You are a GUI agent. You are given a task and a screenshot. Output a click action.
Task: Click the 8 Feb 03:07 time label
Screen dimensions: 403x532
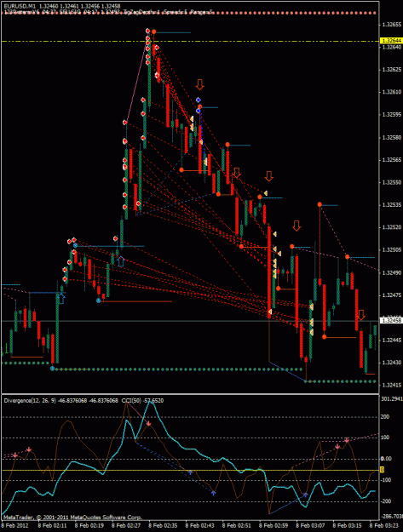311,525
